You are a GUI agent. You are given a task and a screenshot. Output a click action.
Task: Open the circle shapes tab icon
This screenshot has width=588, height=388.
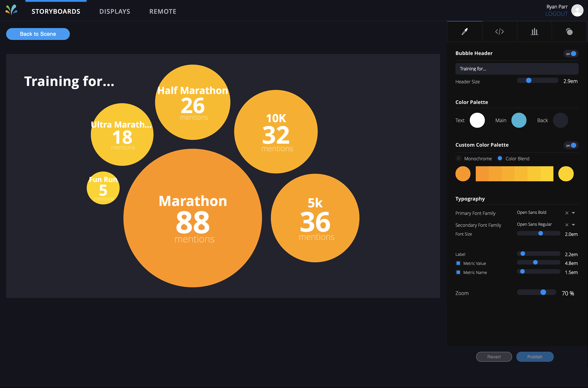(569, 32)
